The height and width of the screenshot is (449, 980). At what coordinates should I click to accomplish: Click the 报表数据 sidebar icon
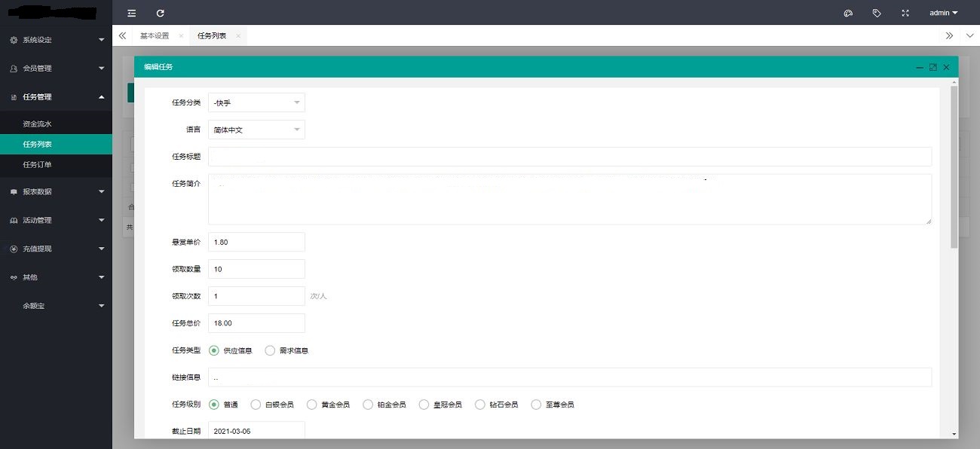tap(14, 192)
